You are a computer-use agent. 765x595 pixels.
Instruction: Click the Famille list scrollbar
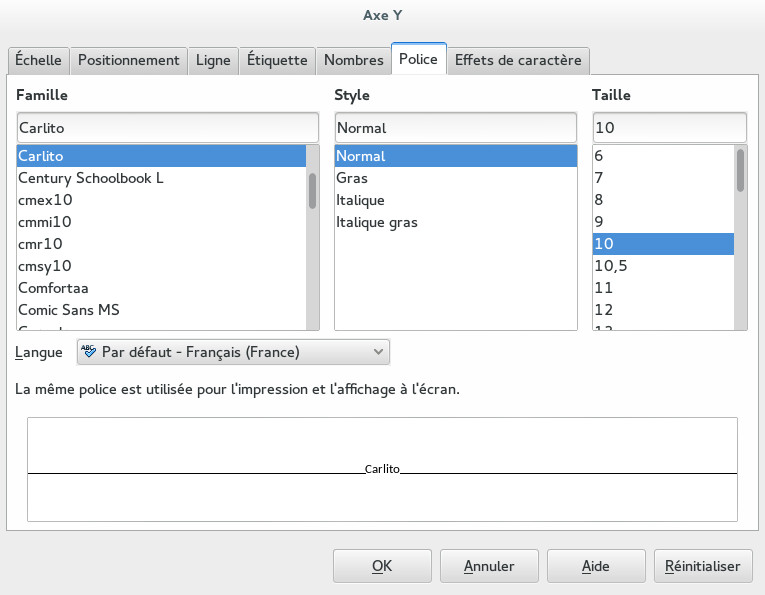coord(312,190)
